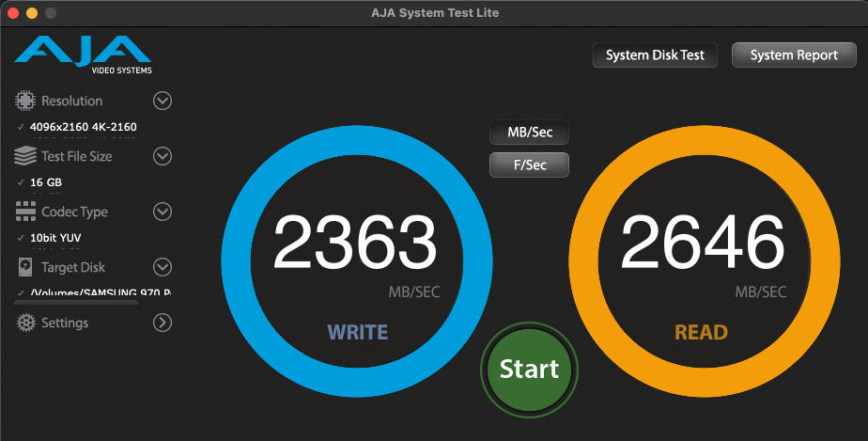Click the AJA System Test Lite title
Screen dimensions: 868x441
click(x=435, y=13)
